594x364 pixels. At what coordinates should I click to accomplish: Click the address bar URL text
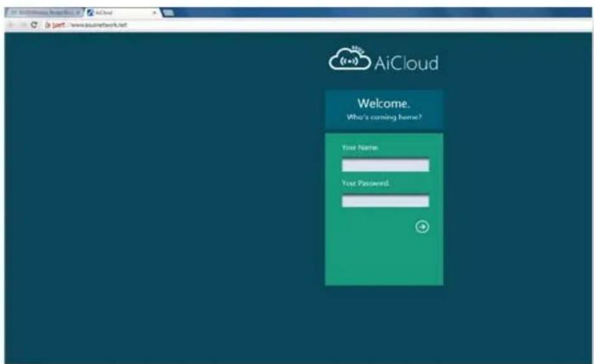[99, 25]
